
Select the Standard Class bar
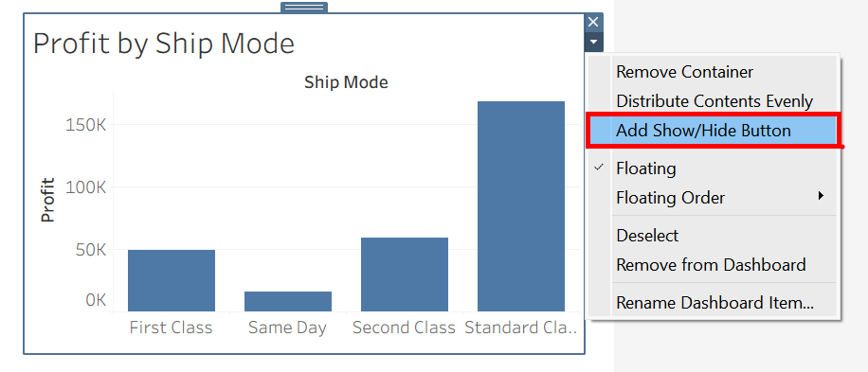(x=521, y=206)
